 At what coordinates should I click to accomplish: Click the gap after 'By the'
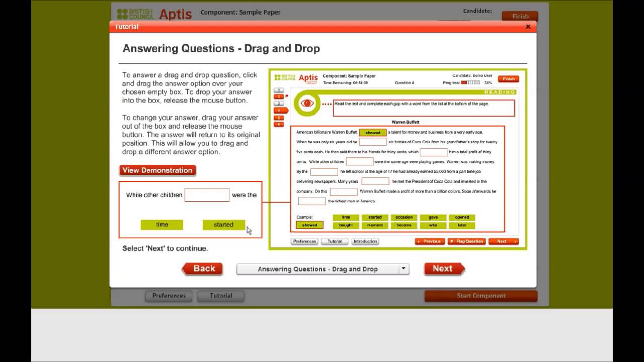[324, 171]
